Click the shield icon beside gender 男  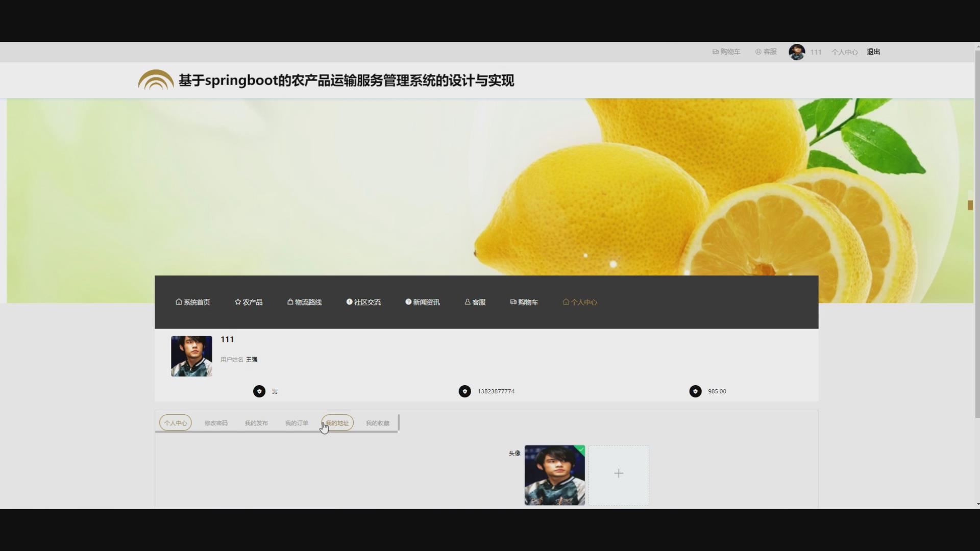259,391
